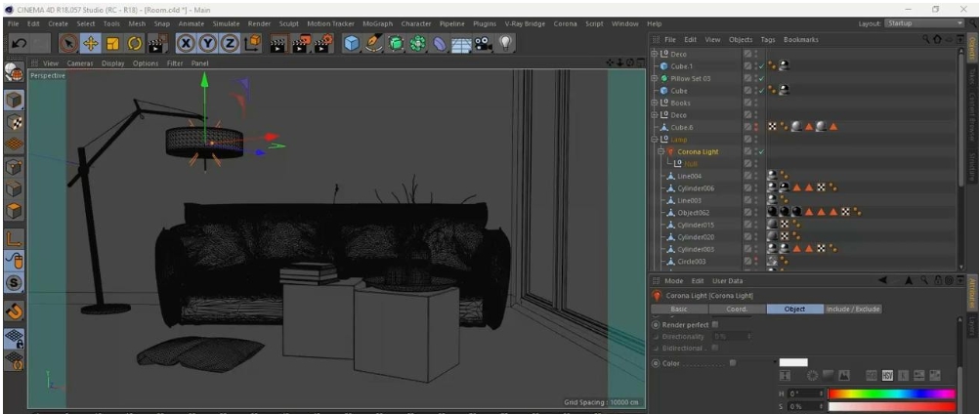Open the Layout Startup dropdown

pos(923,22)
